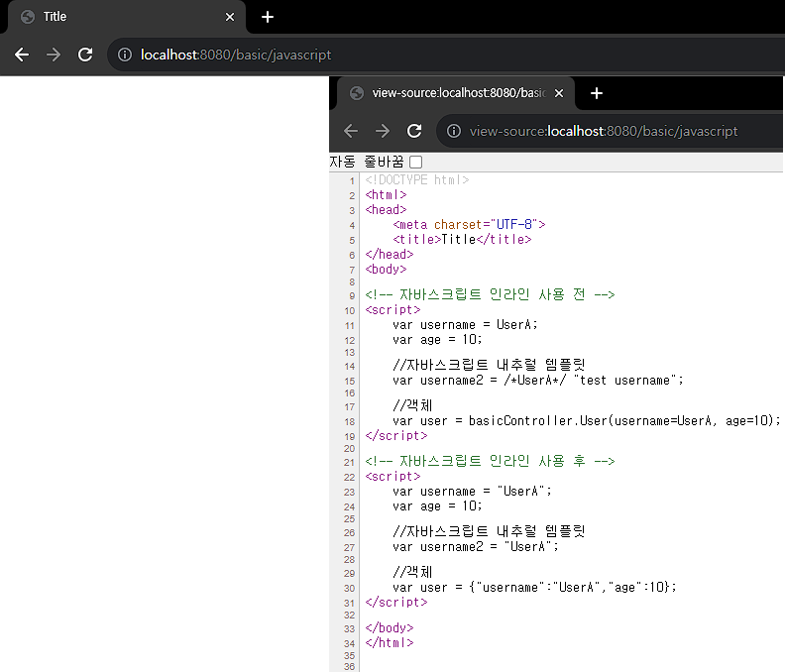Click line with '/*UserA*/ "test username"'

point(538,381)
